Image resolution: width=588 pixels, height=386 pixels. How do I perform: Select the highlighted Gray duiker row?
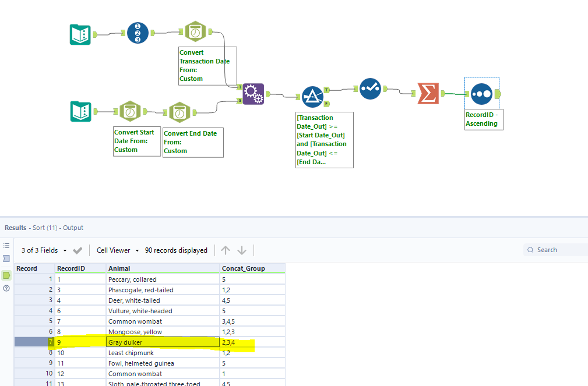click(x=163, y=342)
